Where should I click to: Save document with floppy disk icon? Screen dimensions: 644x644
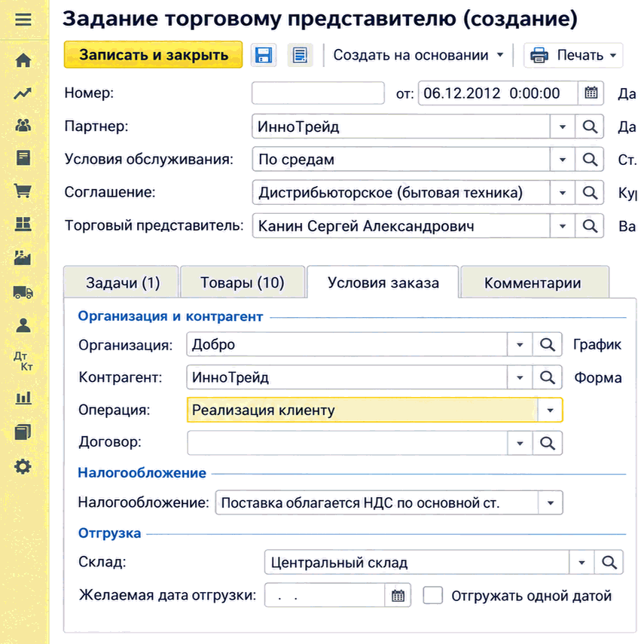pyautogui.click(x=264, y=55)
